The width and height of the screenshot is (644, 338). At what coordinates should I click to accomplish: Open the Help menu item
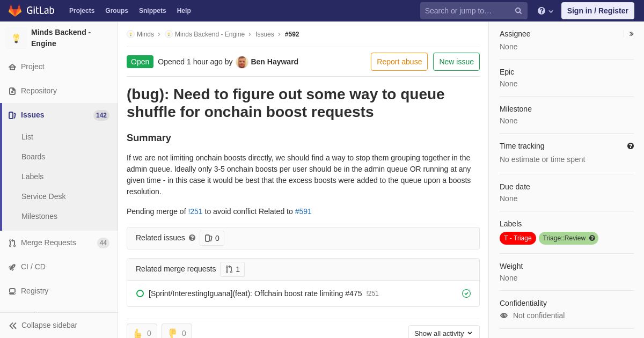point(184,11)
